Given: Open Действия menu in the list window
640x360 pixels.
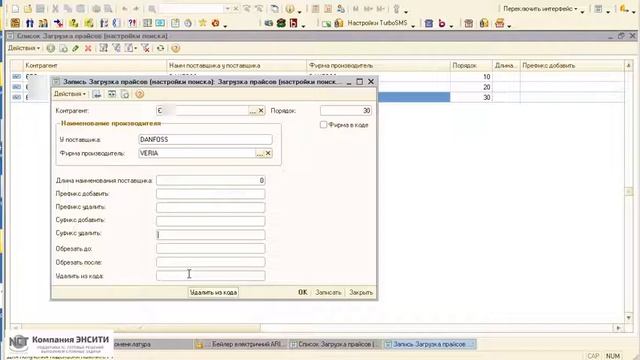Looking at the screenshot, I should (x=24, y=48).
